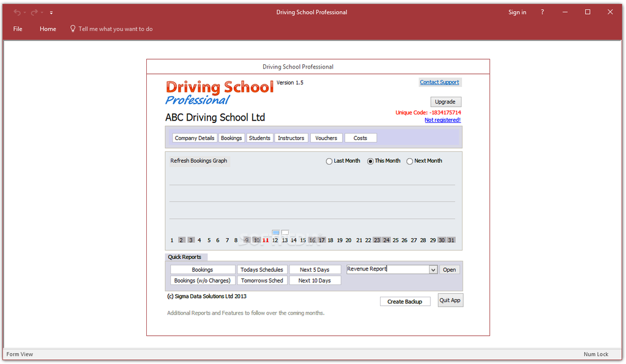
Task: Open the Bookings quick report
Action: point(203,270)
